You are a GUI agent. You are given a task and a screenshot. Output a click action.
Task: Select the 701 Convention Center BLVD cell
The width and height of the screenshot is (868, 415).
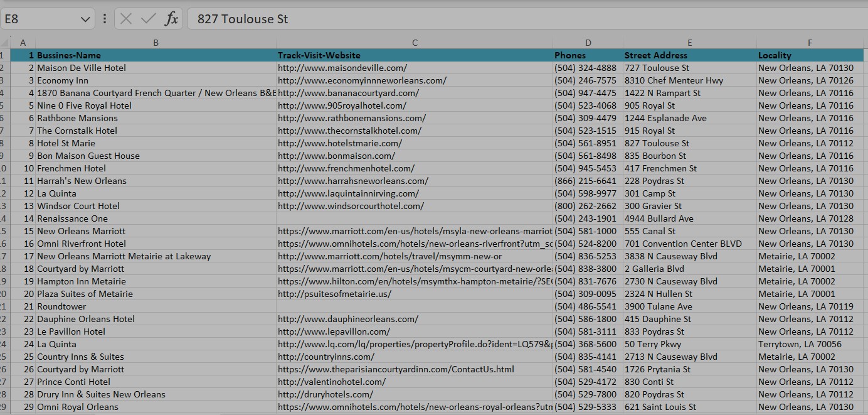point(690,244)
